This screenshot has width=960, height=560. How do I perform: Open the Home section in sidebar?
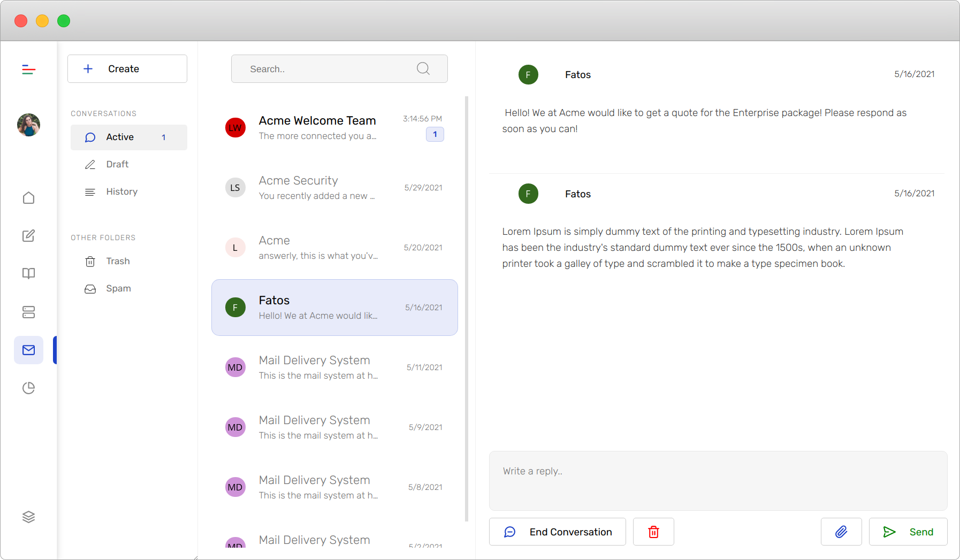(x=28, y=198)
